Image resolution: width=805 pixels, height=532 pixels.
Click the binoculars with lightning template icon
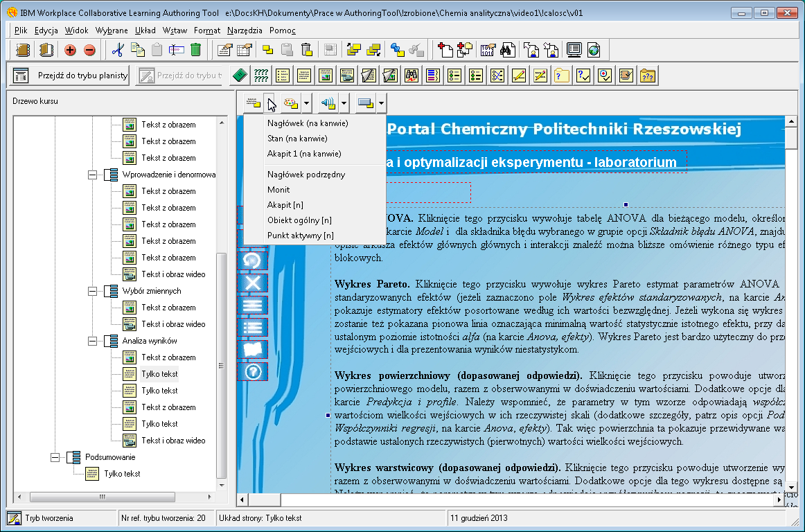(x=412, y=76)
